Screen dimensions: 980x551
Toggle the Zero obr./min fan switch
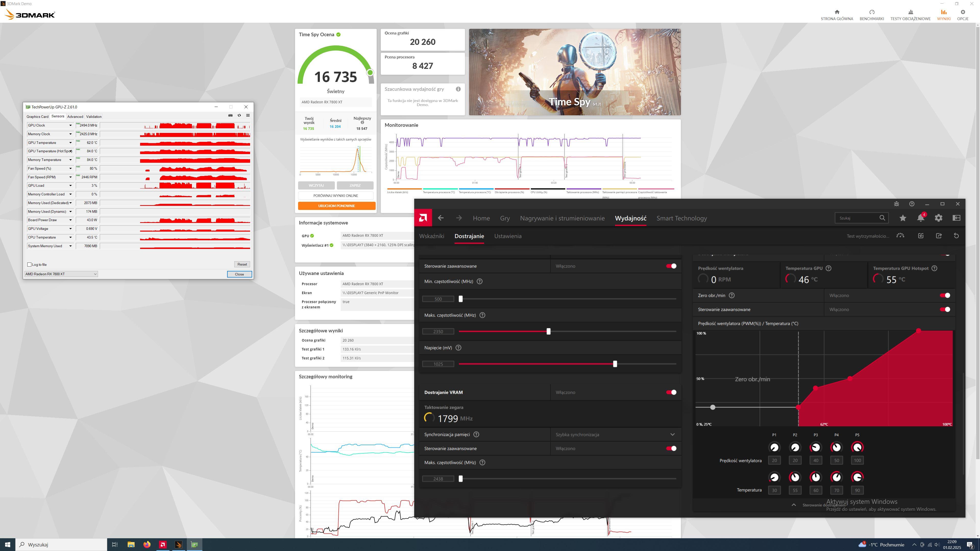pyautogui.click(x=945, y=295)
